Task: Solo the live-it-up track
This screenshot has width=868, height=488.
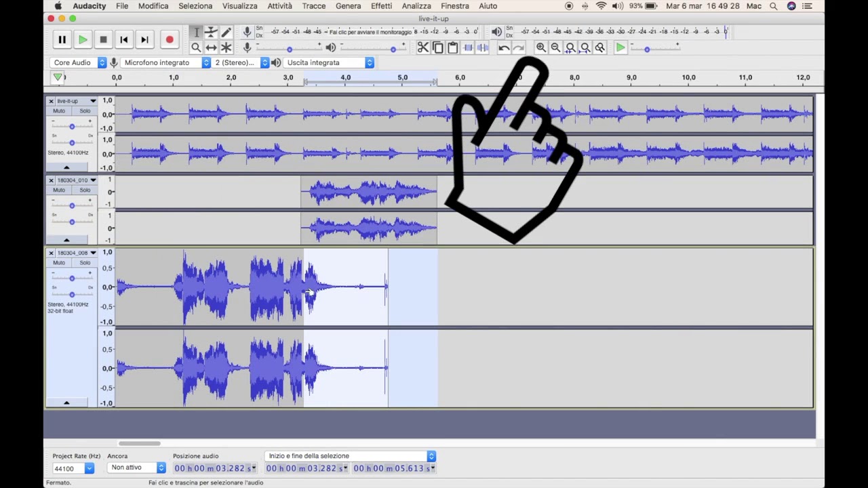Action: click(x=85, y=110)
